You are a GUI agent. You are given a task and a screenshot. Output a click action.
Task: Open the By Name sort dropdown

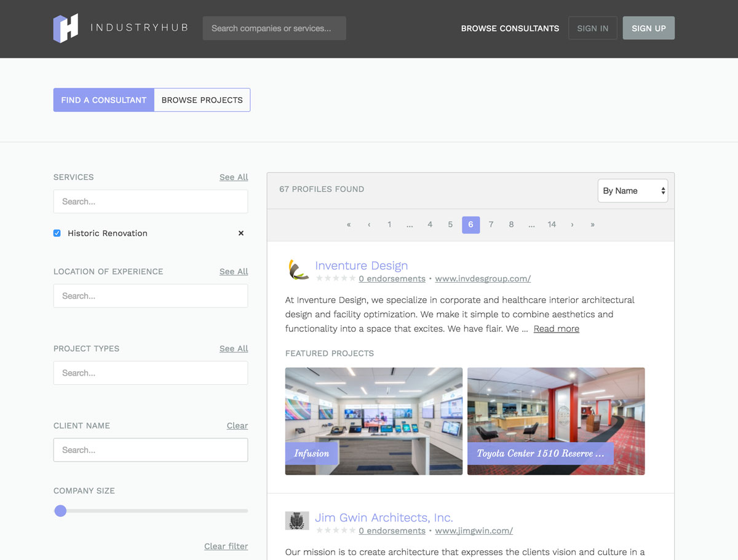(633, 191)
